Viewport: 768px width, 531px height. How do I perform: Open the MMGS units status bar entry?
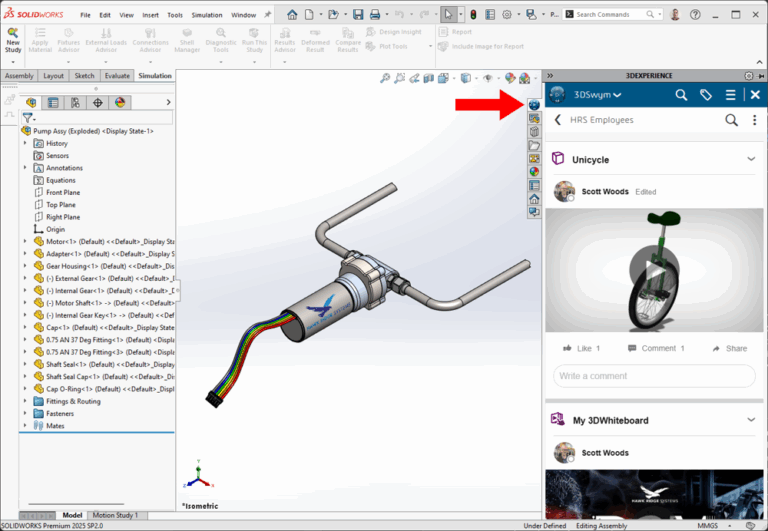(707, 526)
